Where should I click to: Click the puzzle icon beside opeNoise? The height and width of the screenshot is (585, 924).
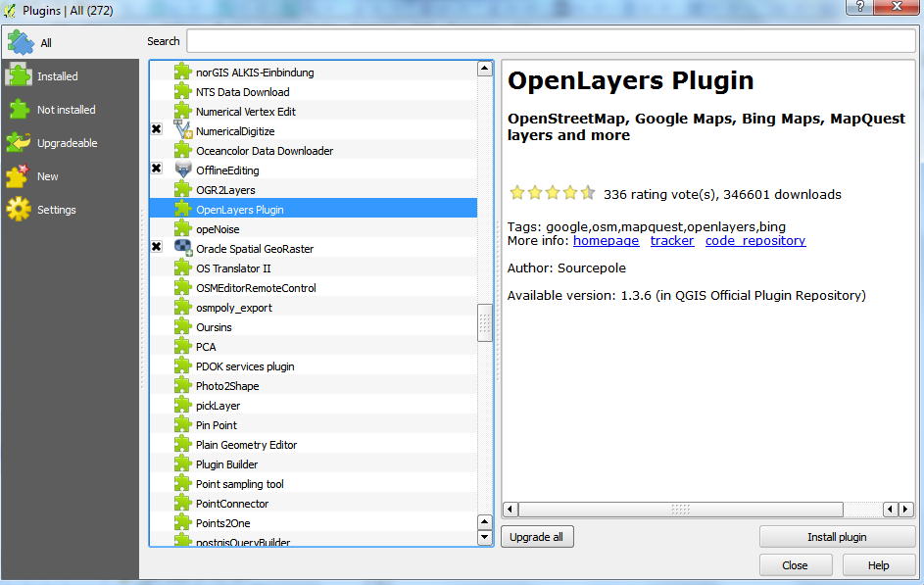183,228
